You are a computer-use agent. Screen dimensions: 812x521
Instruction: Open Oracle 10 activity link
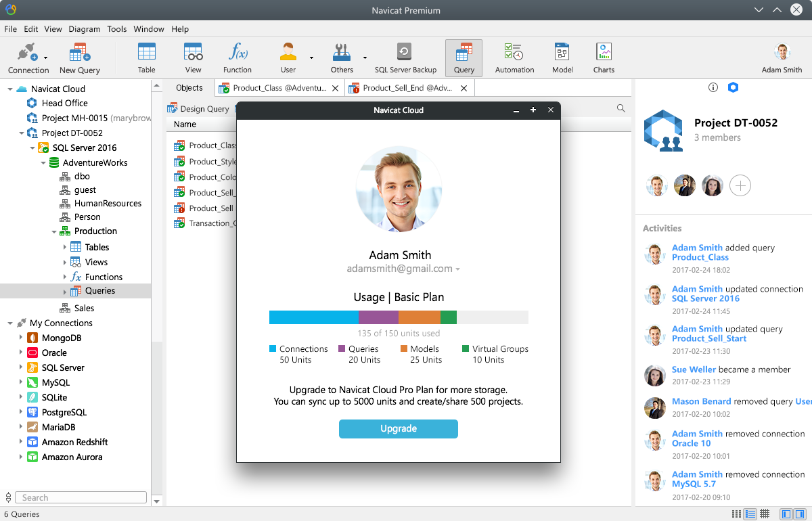691,443
